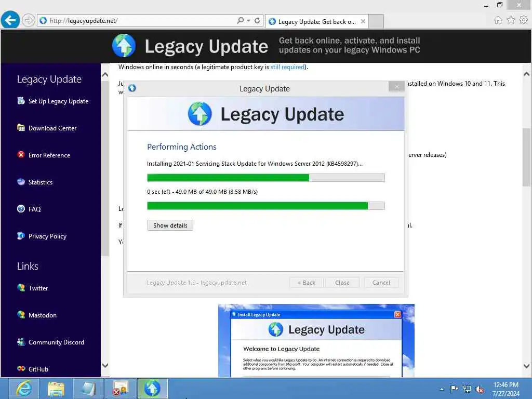Click the Refresh icon in address bar

point(257,20)
